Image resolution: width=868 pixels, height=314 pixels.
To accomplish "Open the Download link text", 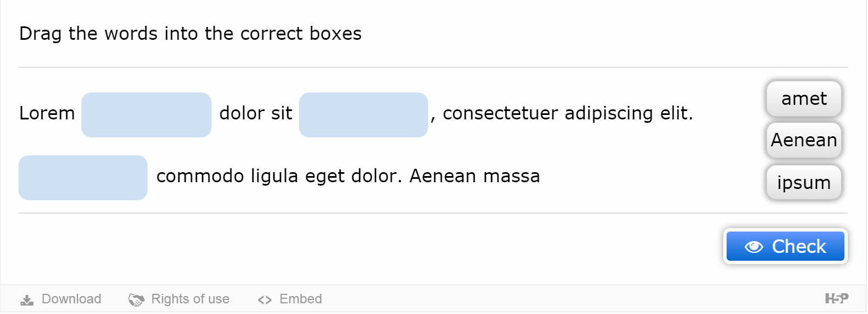I will click(x=71, y=299).
